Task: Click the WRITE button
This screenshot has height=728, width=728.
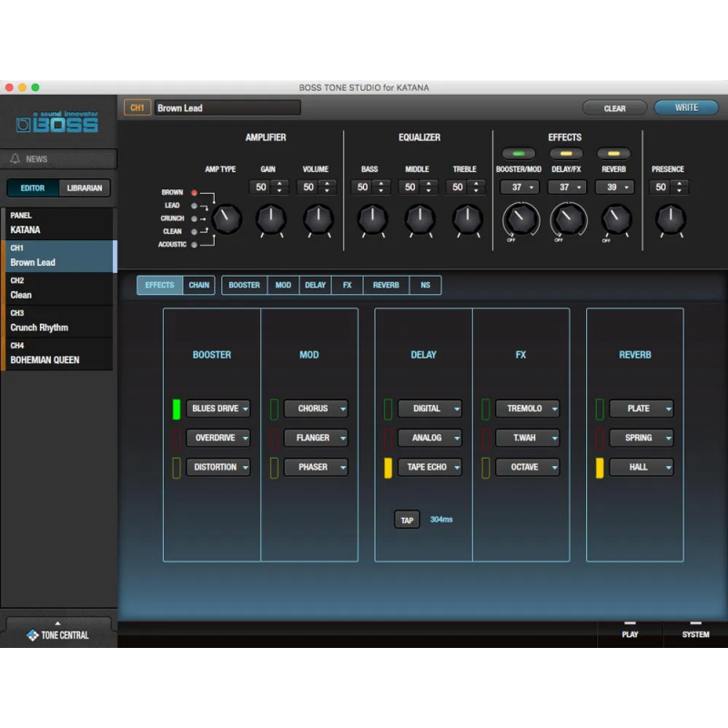Action: click(686, 107)
